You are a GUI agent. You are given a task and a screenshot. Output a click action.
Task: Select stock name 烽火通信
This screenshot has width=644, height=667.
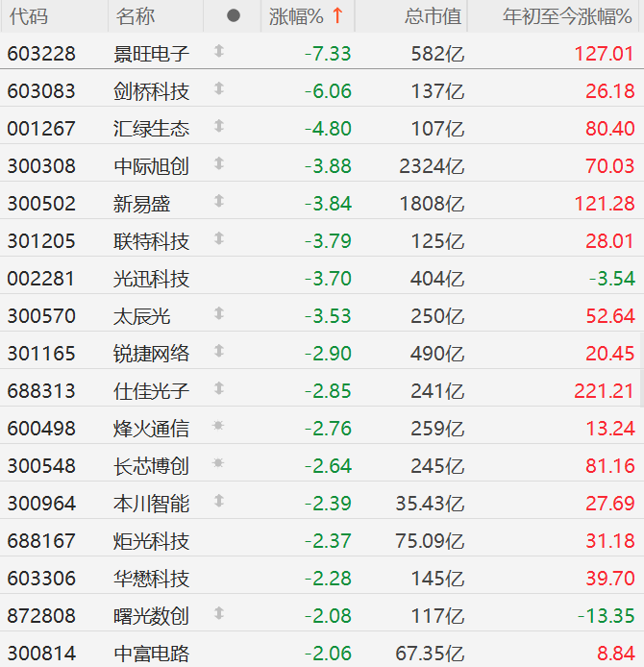coord(151,429)
